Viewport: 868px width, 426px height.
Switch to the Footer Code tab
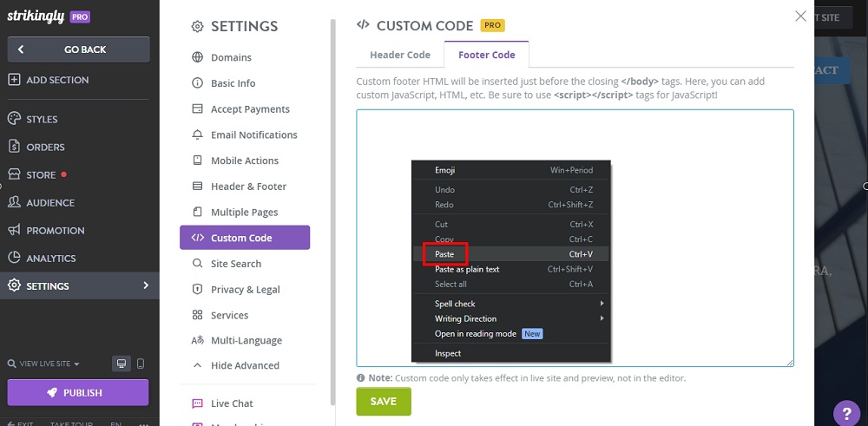[487, 55]
